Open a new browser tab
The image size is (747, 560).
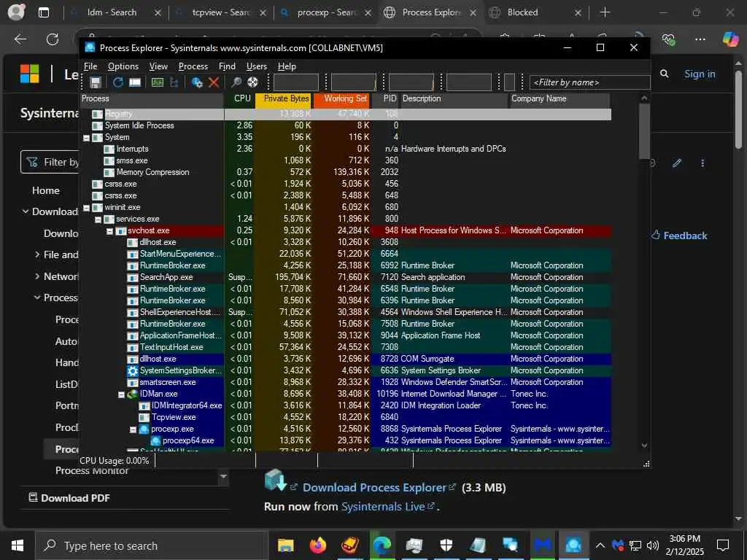pyautogui.click(x=605, y=12)
